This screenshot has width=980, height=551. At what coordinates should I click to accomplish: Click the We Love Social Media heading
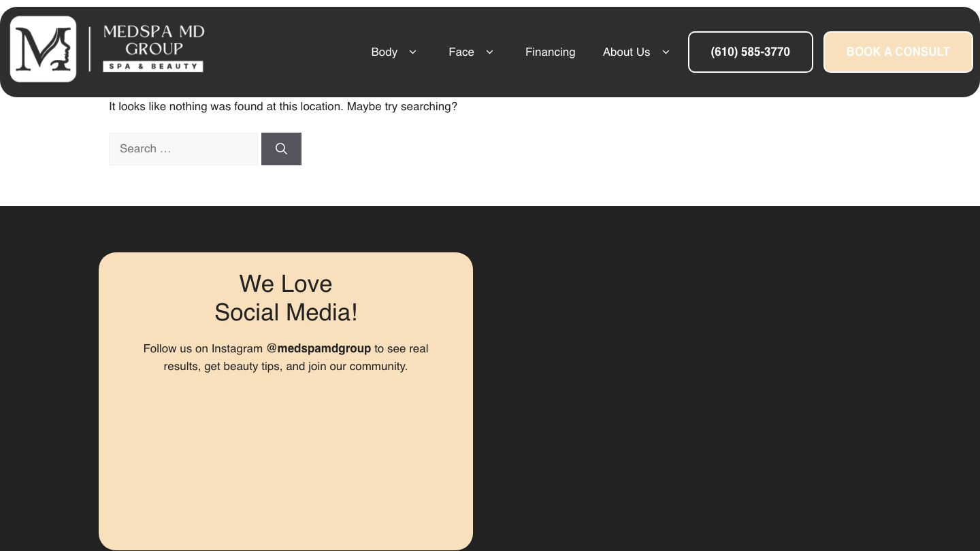(x=286, y=298)
